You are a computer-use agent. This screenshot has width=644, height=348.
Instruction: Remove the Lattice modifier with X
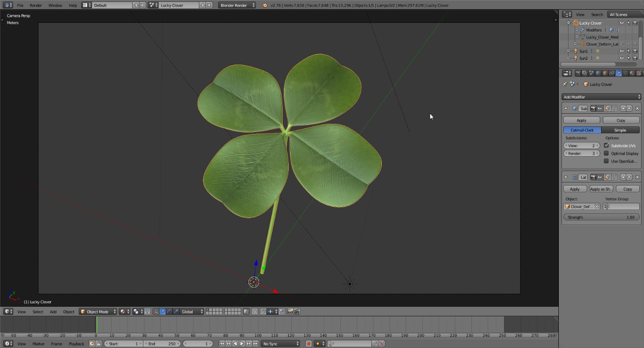tap(637, 177)
